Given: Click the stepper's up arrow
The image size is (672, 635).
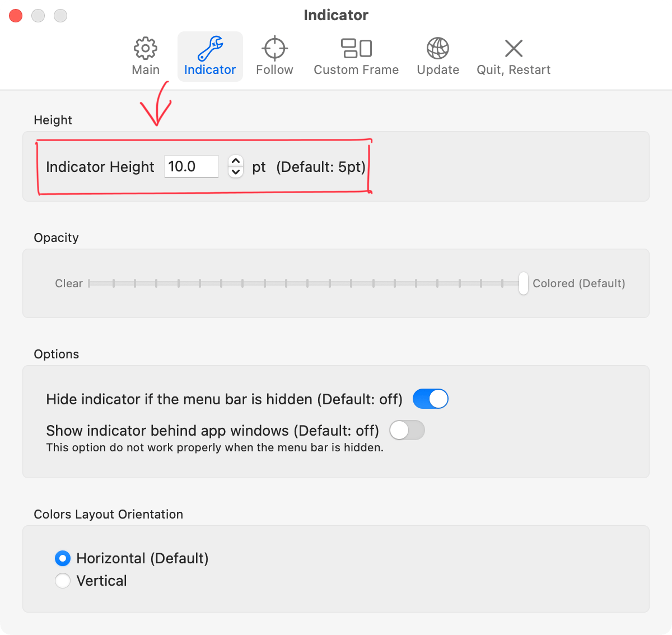Looking at the screenshot, I should tap(236, 161).
